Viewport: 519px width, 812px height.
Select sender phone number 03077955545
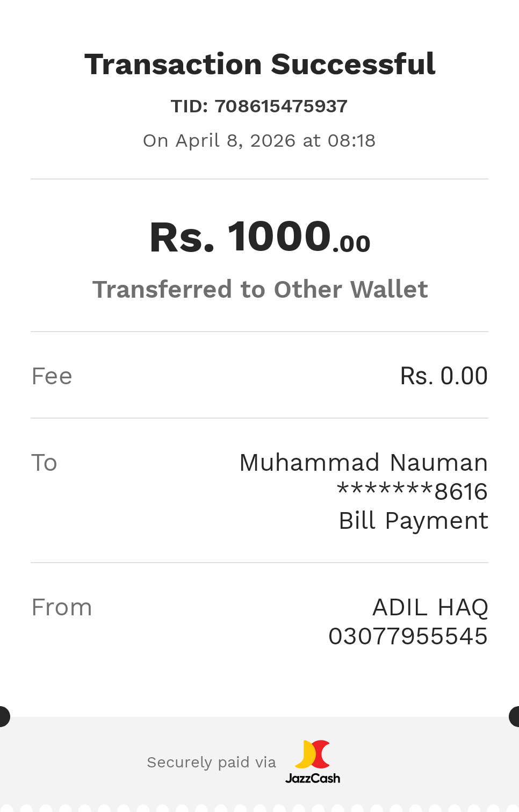coord(408,637)
